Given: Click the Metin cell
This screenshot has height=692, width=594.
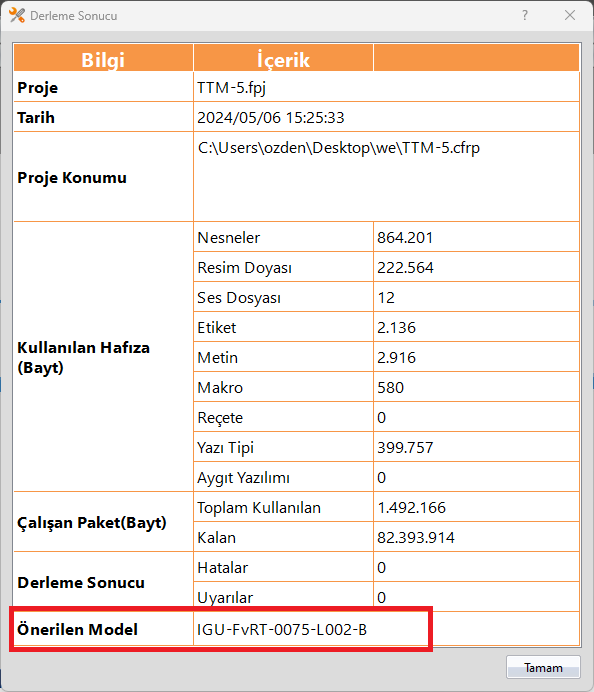Looking at the screenshot, I should pyautogui.click(x=283, y=357).
